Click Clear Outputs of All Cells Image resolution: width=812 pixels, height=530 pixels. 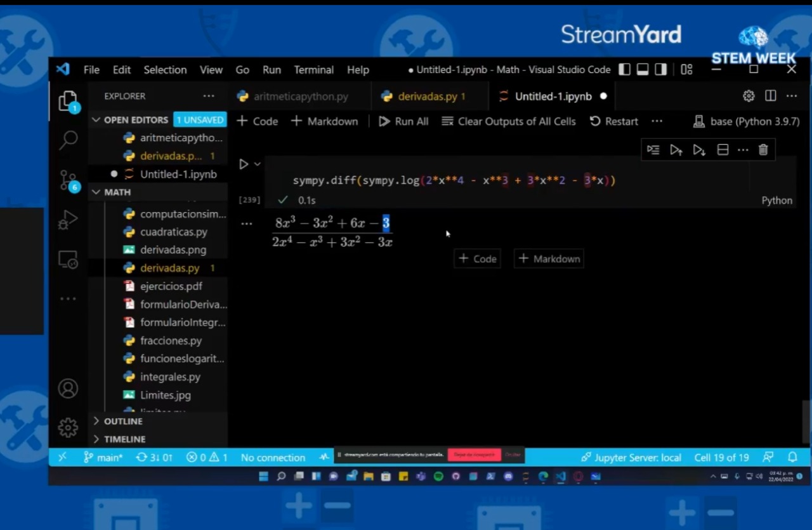click(509, 121)
